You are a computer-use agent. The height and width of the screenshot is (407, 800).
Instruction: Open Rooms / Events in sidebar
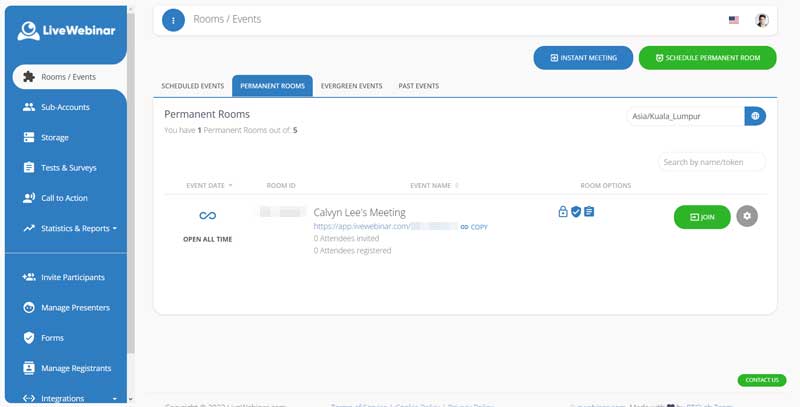69,77
